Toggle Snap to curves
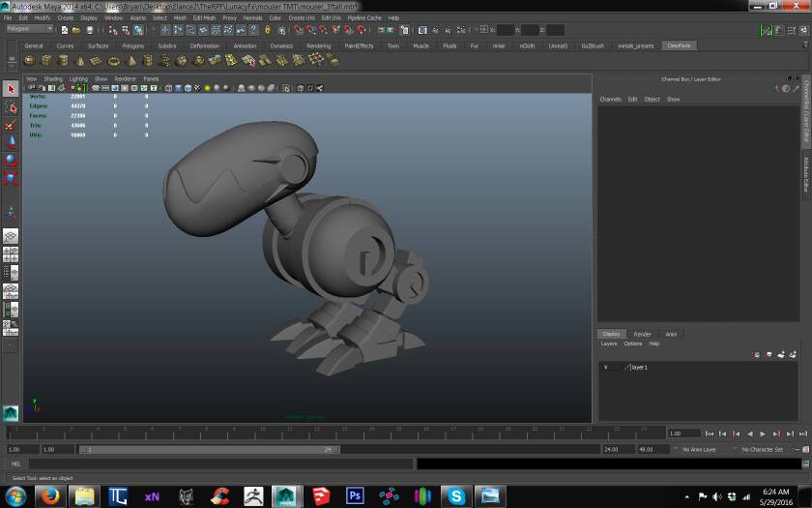 click(310, 30)
